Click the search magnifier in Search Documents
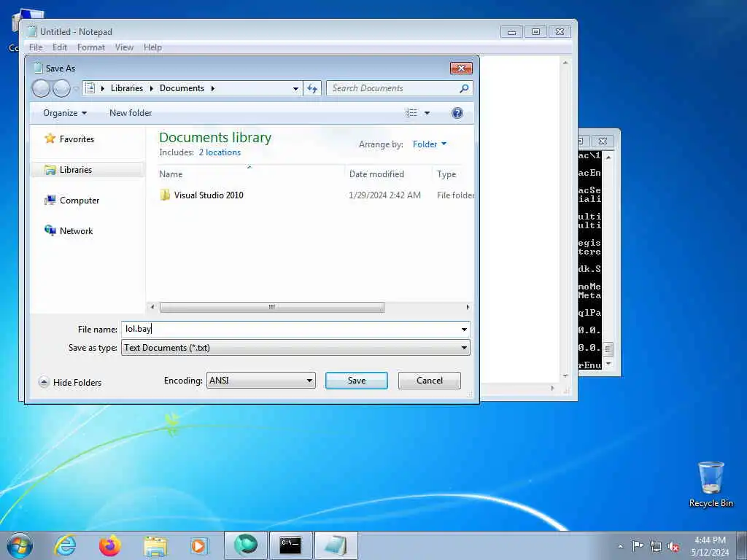 coord(464,88)
